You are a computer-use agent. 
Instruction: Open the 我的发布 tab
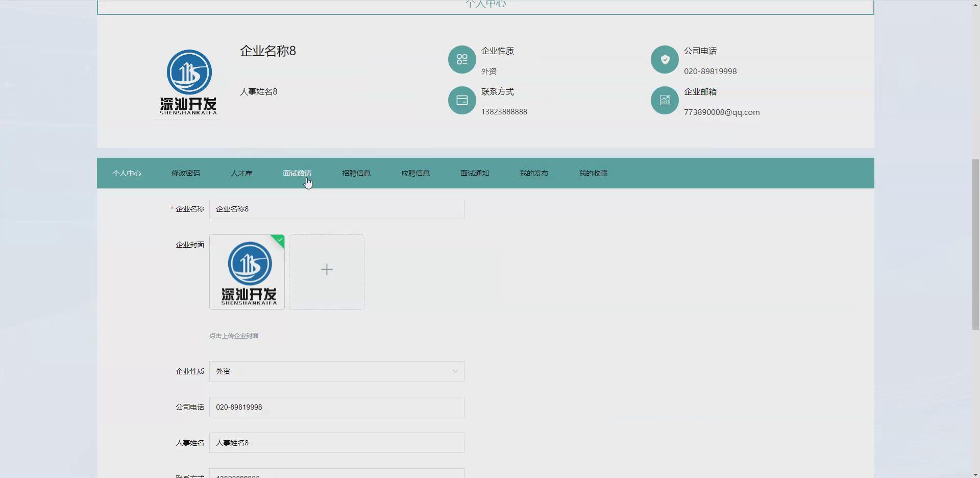[534, 173]
